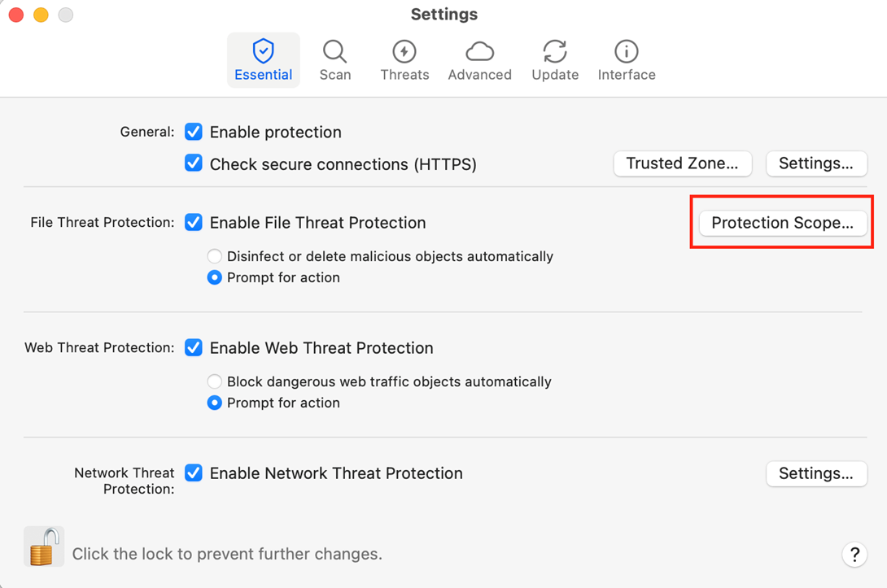Open Network Threat Protection Settings
The width and height of the screenshot is (887, 588).
tap(815, 473)
